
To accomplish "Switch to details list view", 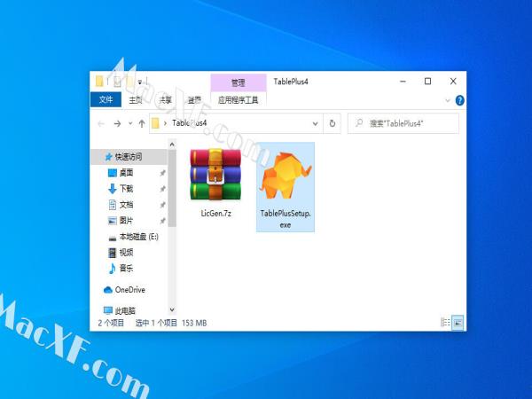I will 445,323.
